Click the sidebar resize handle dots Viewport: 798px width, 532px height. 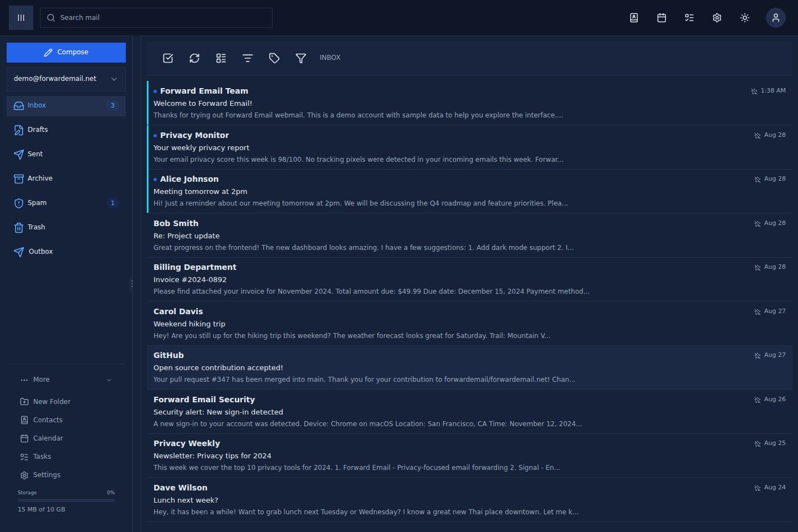131,284
